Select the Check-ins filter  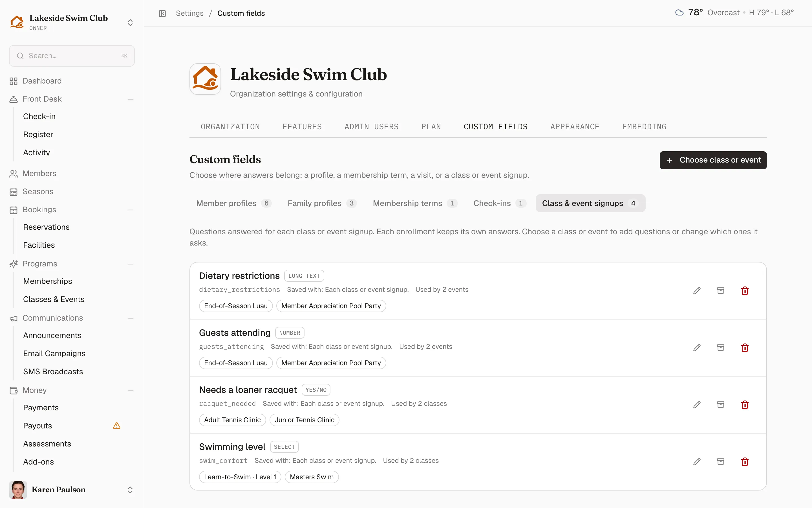click(499, 203)
